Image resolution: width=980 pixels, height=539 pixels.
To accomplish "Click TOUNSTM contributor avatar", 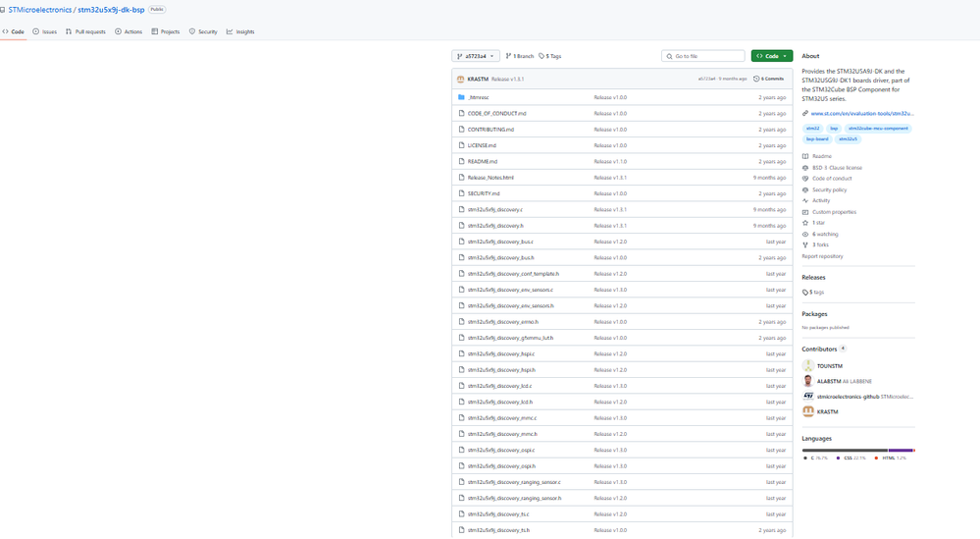I will pos(808,366).
